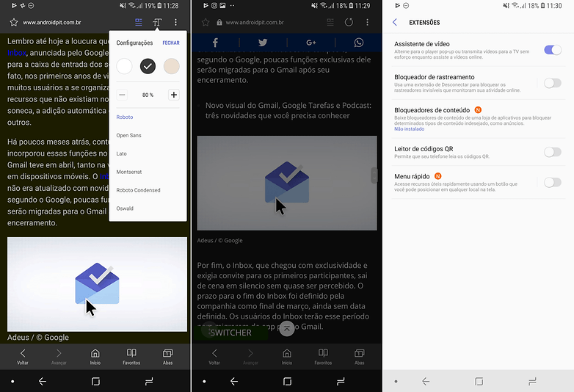This screenshot has width=574, height=392.
Task: Open Favoritos in middle screen bottom bar
Action: [x=323, y=357]
